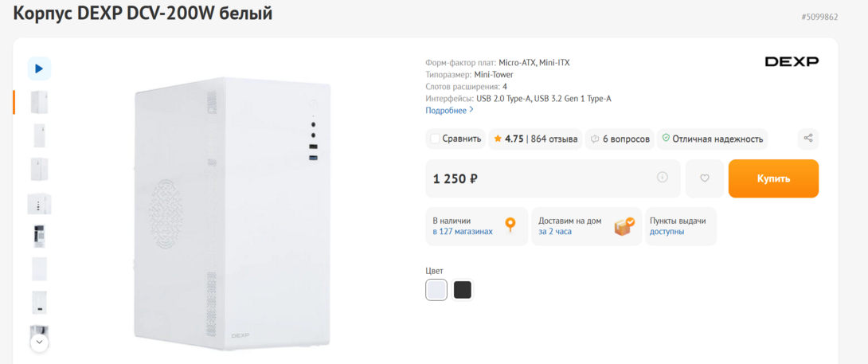Viewport: 868px width, 364px height.
Task: Tick the Сравнить compare checkbox
Action: tap(435, 139)
